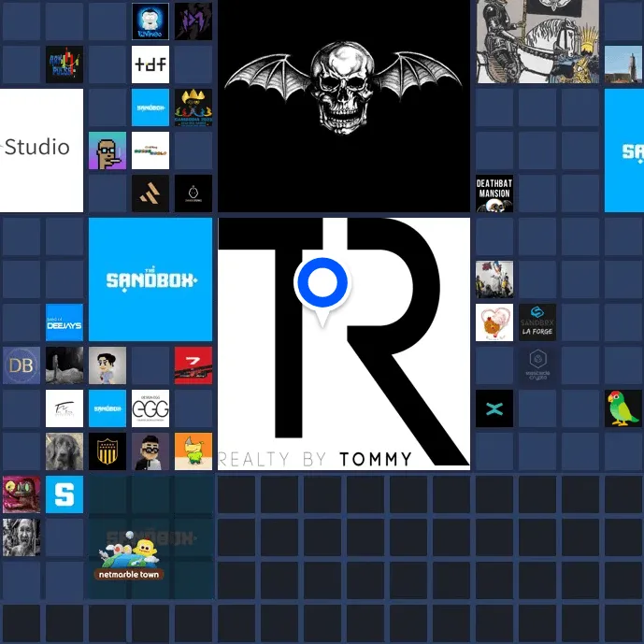Open the cartoon woman with bun tile
Screen dimensions: 644x644
pos(107,365)
